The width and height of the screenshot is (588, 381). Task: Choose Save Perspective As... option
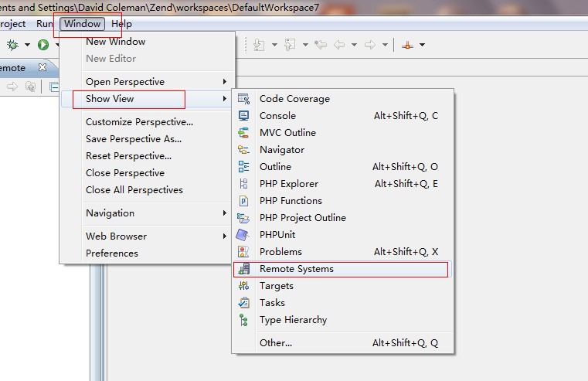146,139
